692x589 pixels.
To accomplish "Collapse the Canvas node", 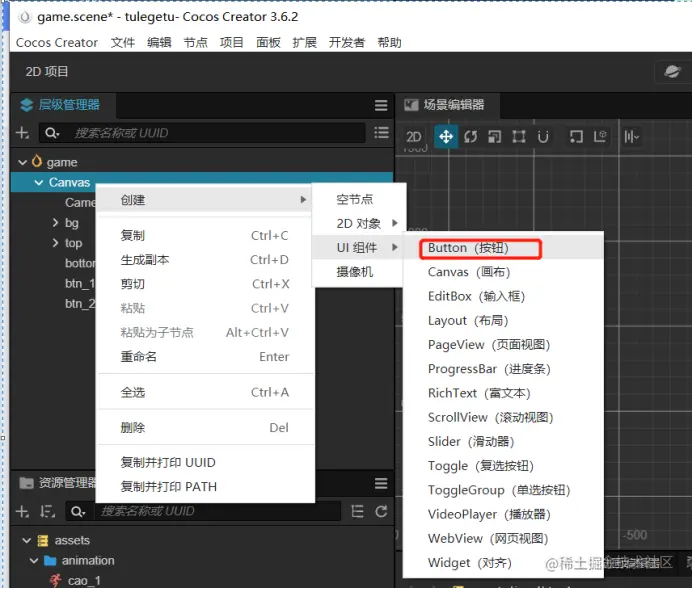I will [x=39, y=182].
